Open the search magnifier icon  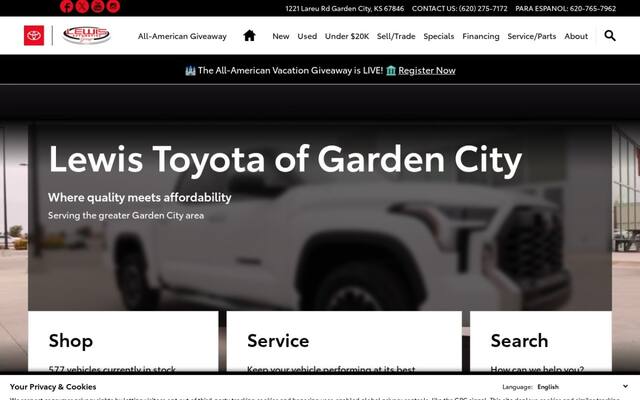pos(610,36)
